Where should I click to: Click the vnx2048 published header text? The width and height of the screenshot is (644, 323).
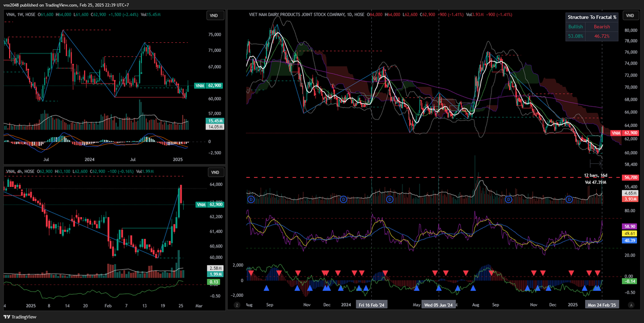coord(65,5)
